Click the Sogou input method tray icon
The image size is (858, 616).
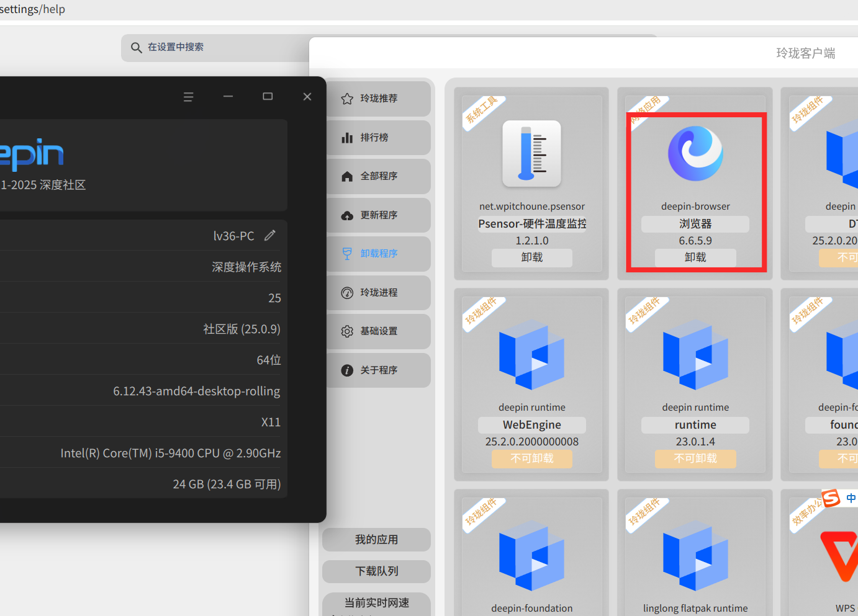click(831, 498)
